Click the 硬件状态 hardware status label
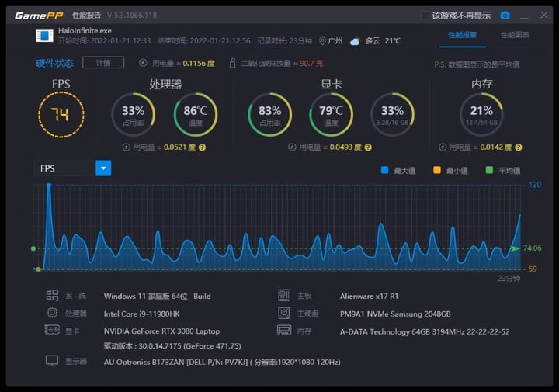This screenshot has height=392, width=559. coord(55,63)
